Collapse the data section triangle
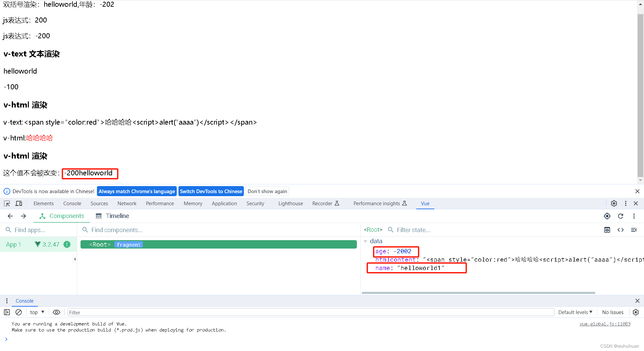 click(366, 241)
